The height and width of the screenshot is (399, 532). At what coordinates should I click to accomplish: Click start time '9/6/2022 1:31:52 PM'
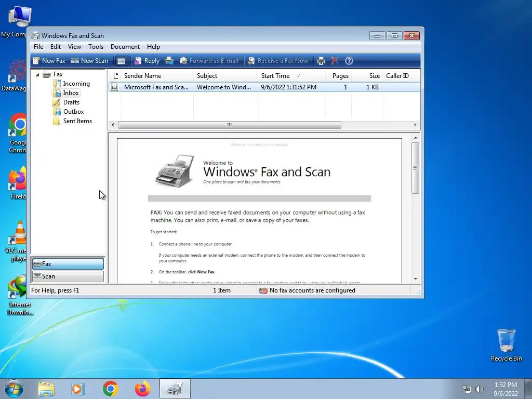point(288,87)
